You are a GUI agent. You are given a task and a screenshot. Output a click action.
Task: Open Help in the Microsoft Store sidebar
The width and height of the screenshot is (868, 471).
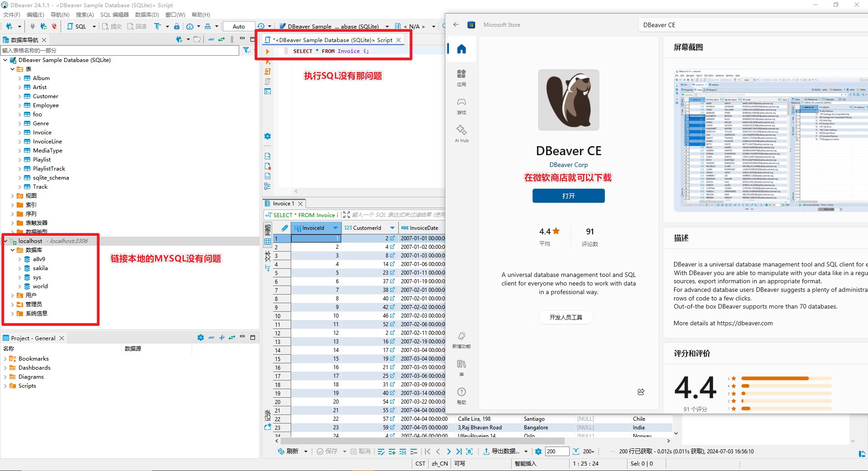click(461, 396)
